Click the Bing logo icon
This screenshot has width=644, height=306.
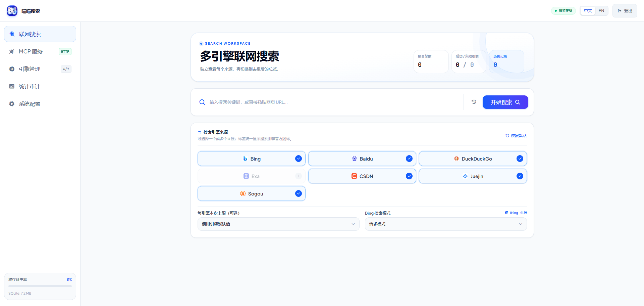coord(245,159)
